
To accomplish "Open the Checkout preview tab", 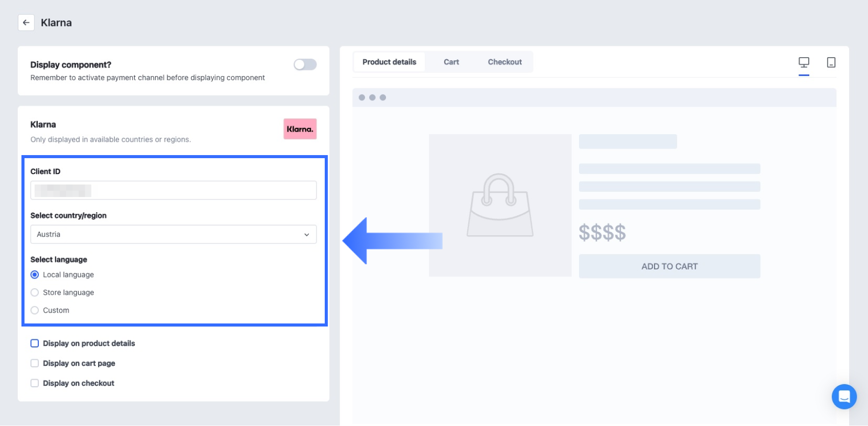I will pos(505,62).
